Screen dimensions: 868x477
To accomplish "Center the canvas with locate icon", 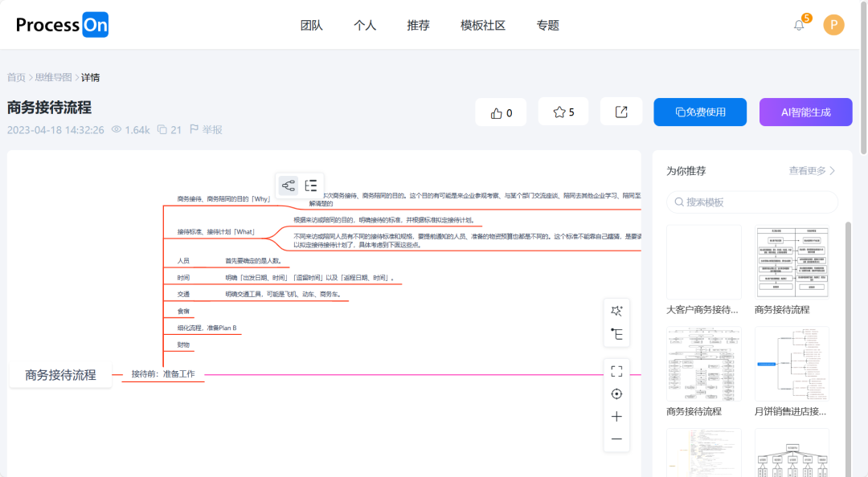I will (x=616, y=394).
